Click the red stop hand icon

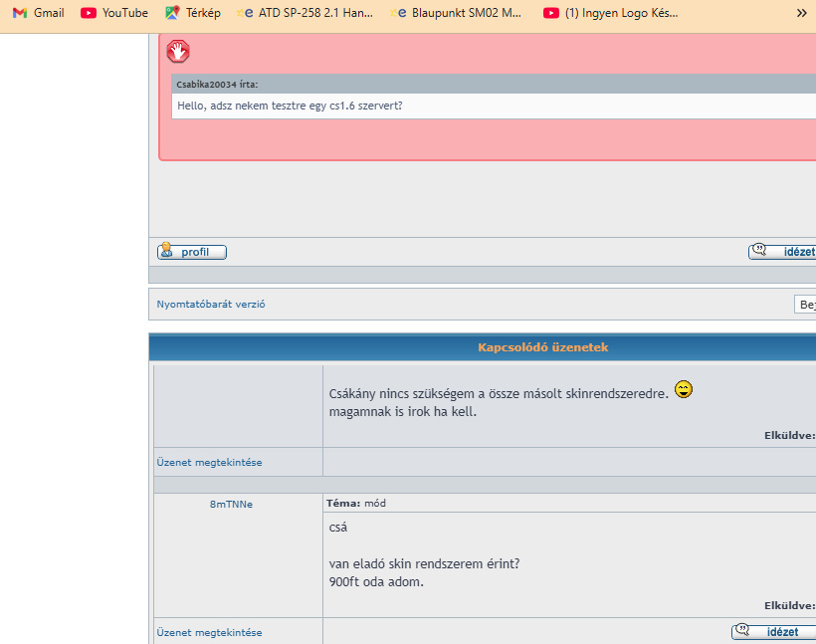coord(177,52)
